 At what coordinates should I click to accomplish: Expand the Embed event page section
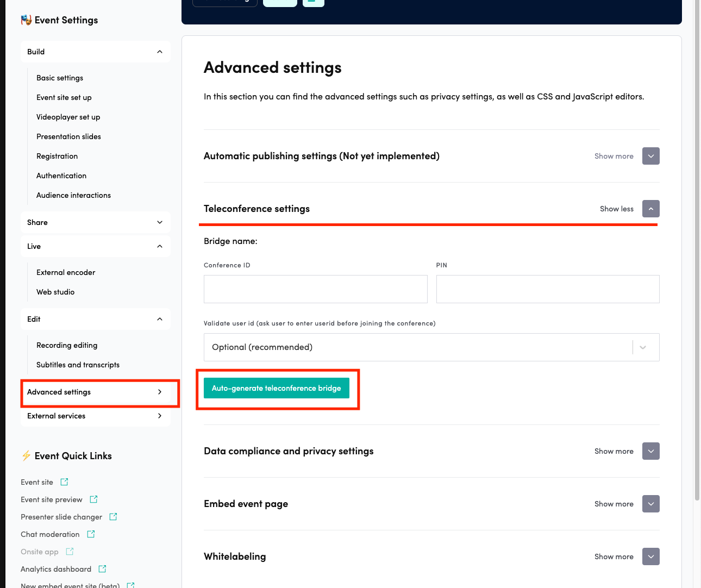coord(650,504)
